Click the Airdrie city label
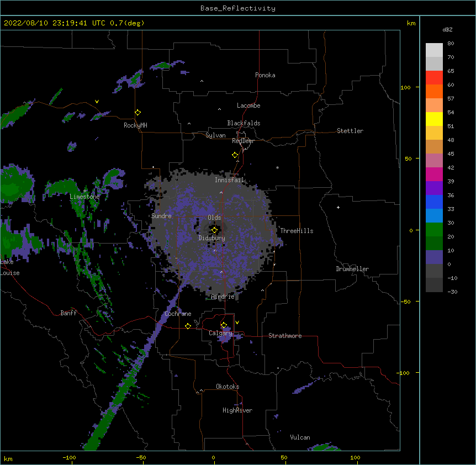476x465 pixels. pyautogui.click(x=223, y=297)
